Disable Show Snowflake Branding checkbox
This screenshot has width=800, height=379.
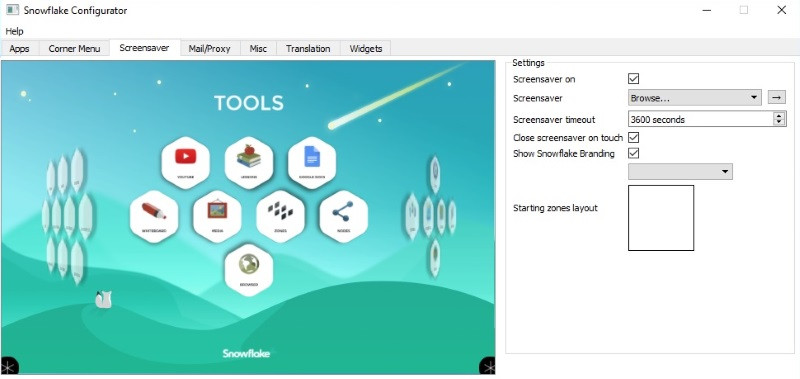634,153
